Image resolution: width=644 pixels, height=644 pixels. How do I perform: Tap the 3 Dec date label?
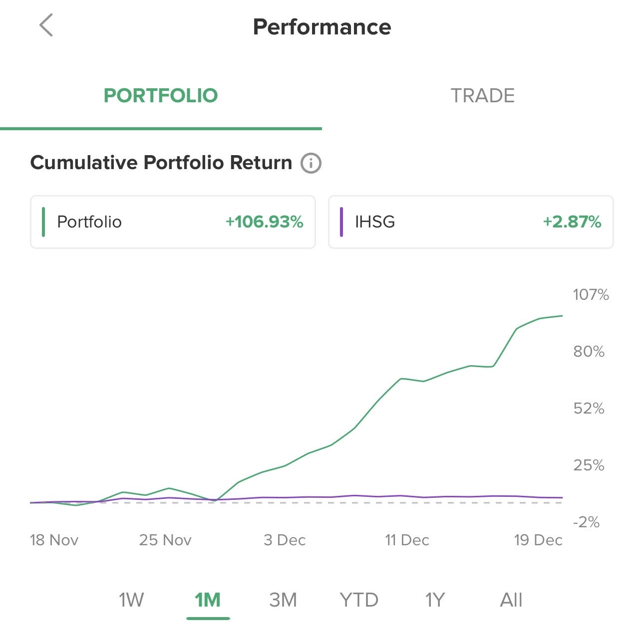pyautogui.click(x=285, y=540)
